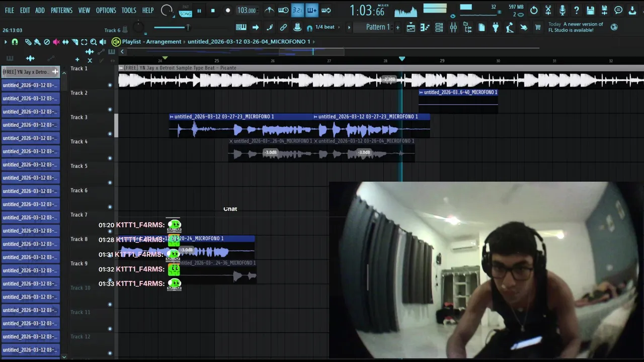Screen dimensions: 644x362
Task: Toggle the metronome
Action: click(x=269, y=10)
